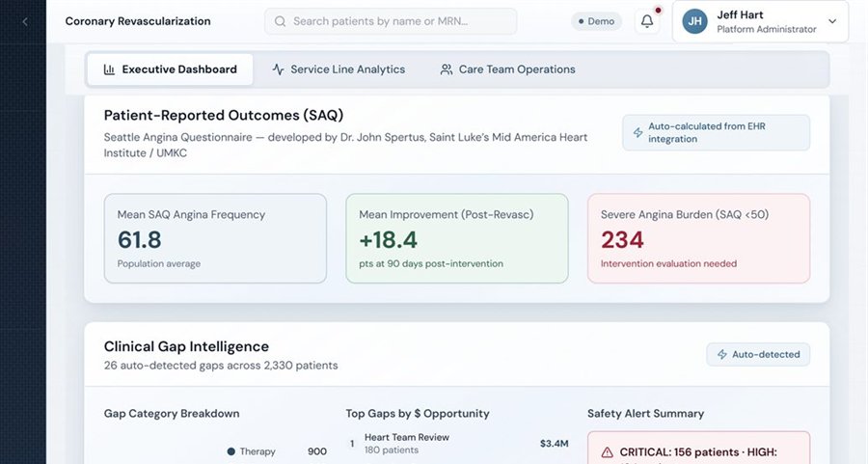Click the Auto-detected badge
The width and height of the screenshot is (868, 464).
758,354
